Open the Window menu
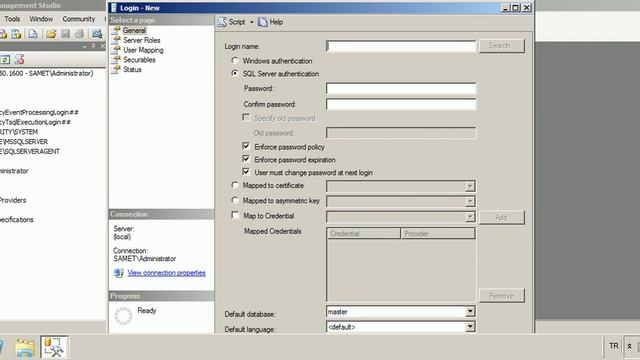The height and width of the screenshot is (360, 640). click(41, 19)
